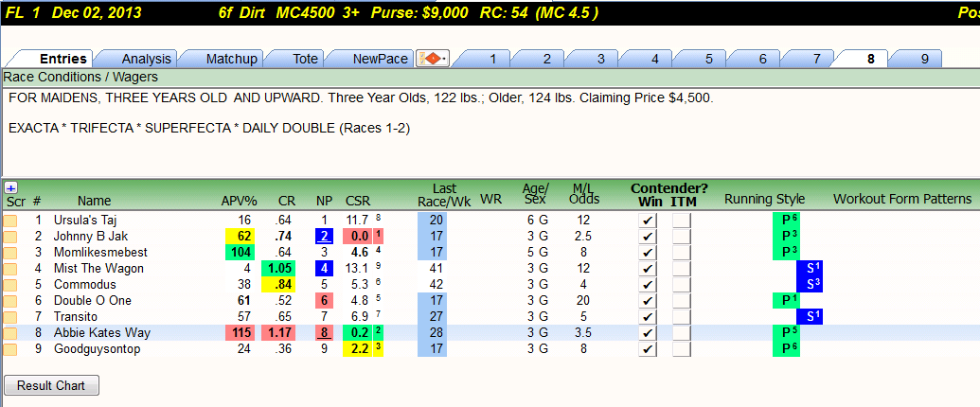Image resolution: width=980 pixels, height=407 pixels.
Task: Check ITM contender for Transito
Action: coord(683,317)
